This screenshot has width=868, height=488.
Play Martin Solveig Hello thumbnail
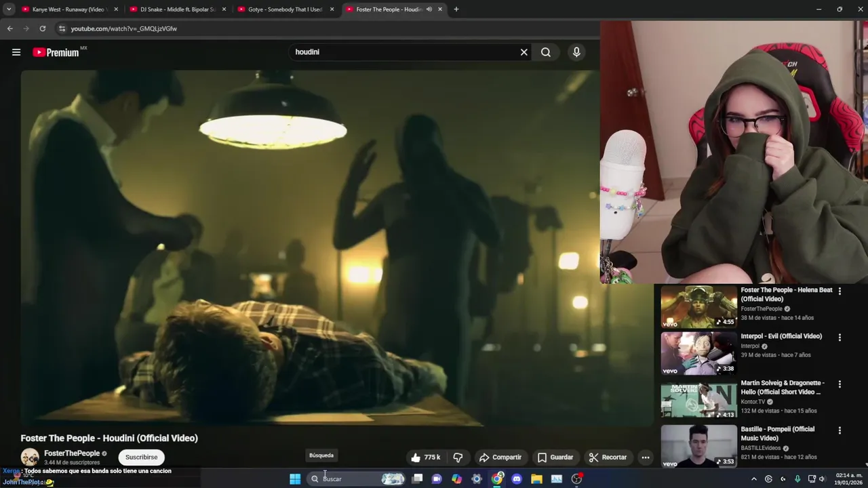698,400
